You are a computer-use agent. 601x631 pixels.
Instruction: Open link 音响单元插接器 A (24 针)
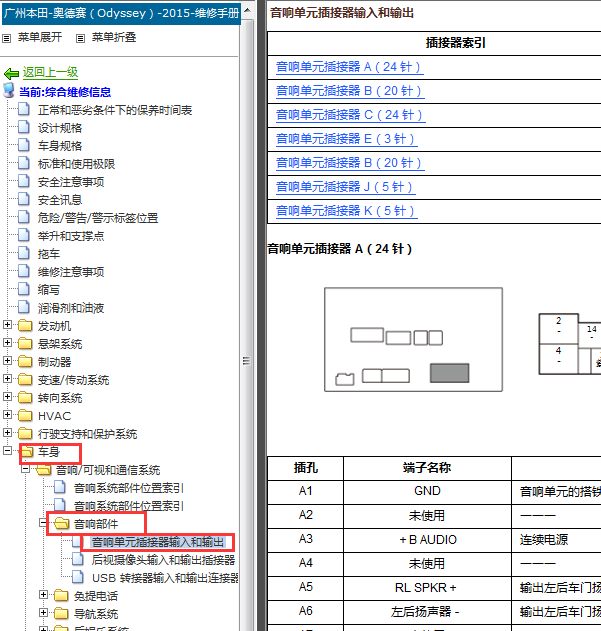pos(349,67)
